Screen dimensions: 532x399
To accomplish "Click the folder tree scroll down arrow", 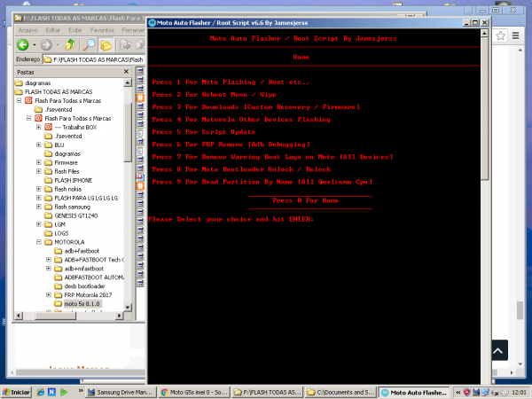I will pos(128,307).
